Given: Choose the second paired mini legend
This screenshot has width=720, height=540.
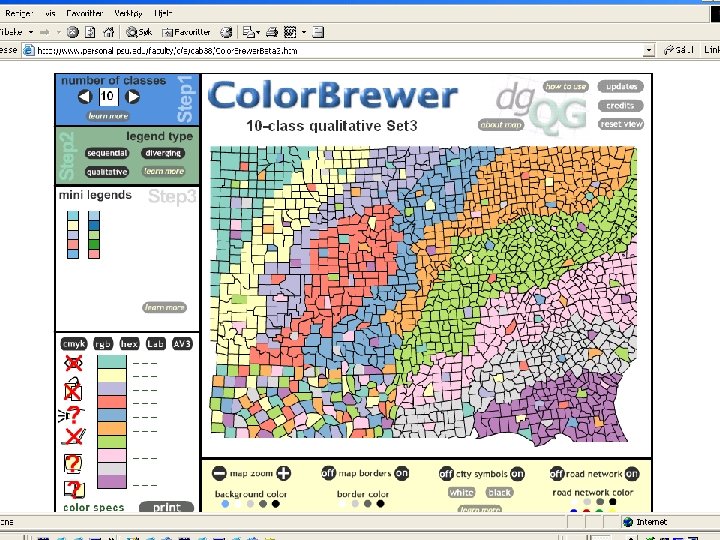Looking at the screenshot, I should tap(94, 235).
